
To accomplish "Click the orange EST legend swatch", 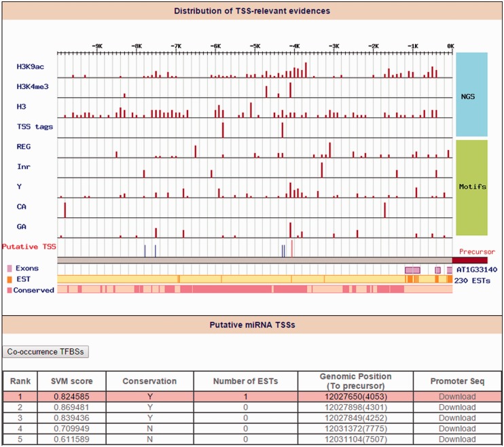I will point(10,279).
